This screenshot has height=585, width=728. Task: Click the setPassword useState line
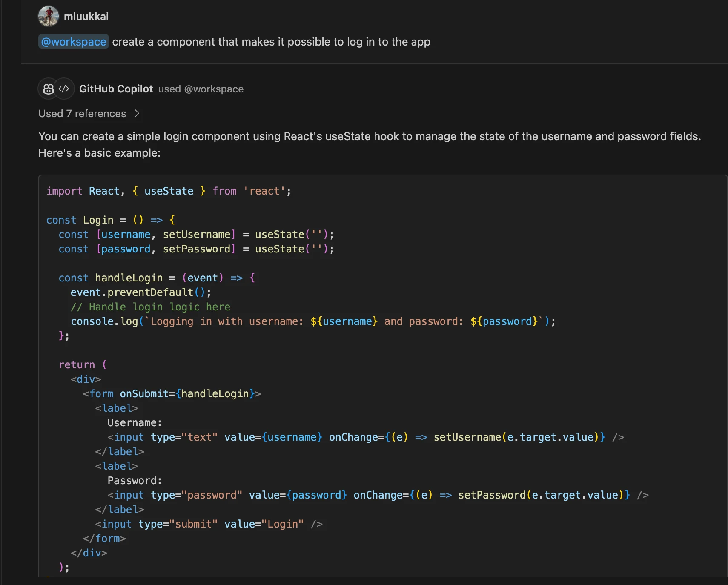tap(196, 249)
